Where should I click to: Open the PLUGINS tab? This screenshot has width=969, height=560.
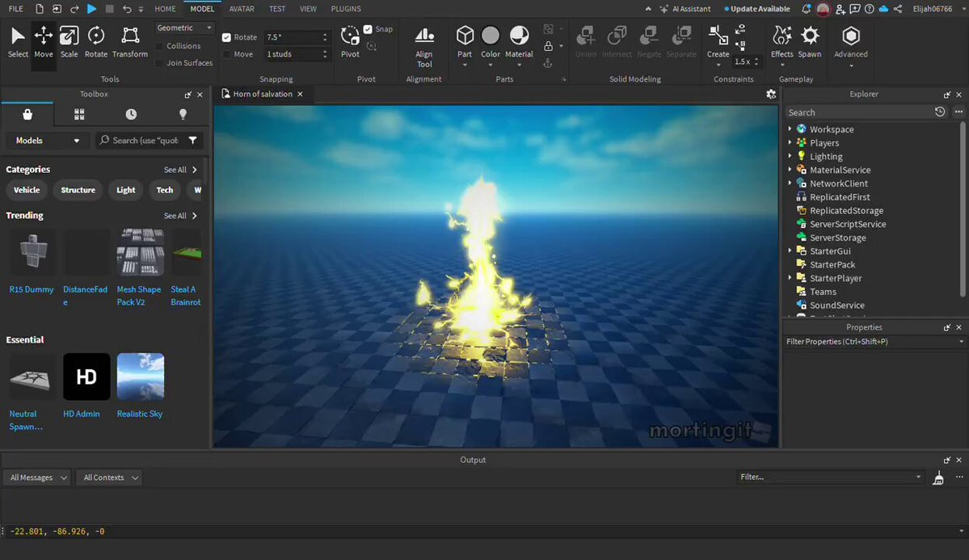pyautogui.click(x=346, y=9)
